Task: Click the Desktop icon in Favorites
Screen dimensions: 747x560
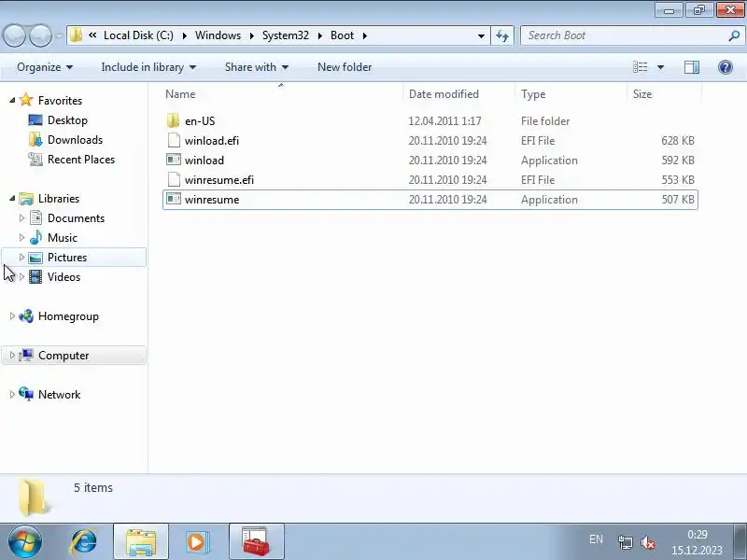Action: click(x=35, y=120)
